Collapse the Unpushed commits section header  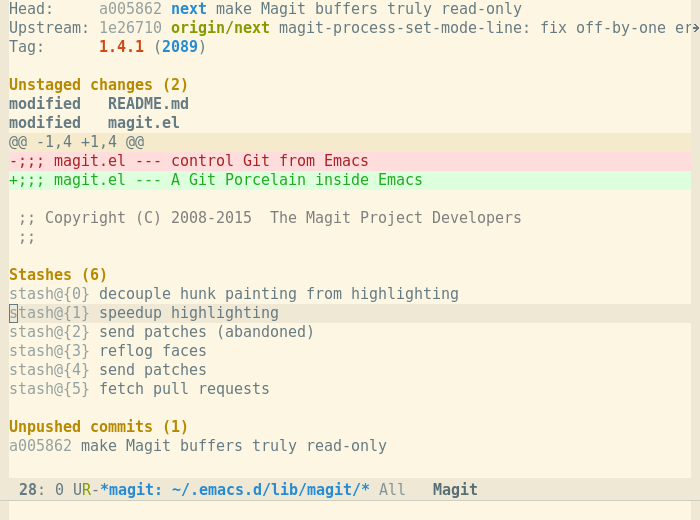coord(98,427)
